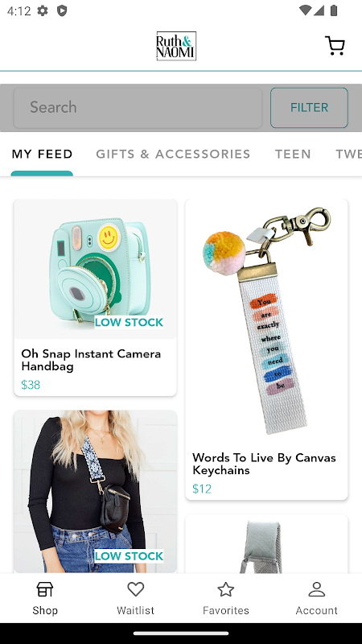View the mint camera handbag image
The image size is (362, 644).
coord(95,269)
